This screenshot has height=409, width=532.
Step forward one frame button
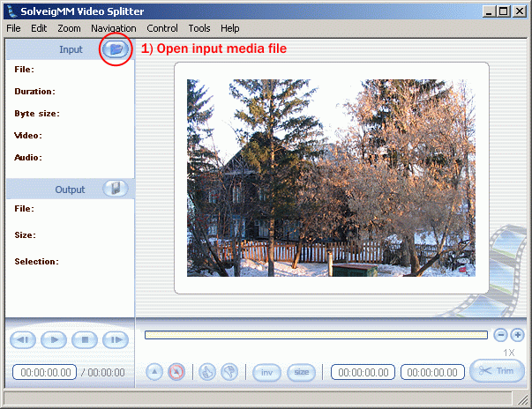coord(116,339)
